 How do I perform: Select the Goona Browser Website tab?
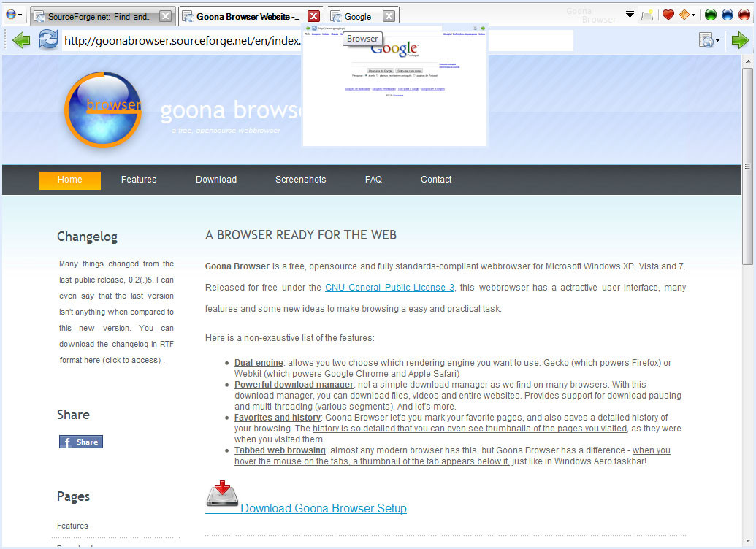pyautogui.click(x=248, y=16)
